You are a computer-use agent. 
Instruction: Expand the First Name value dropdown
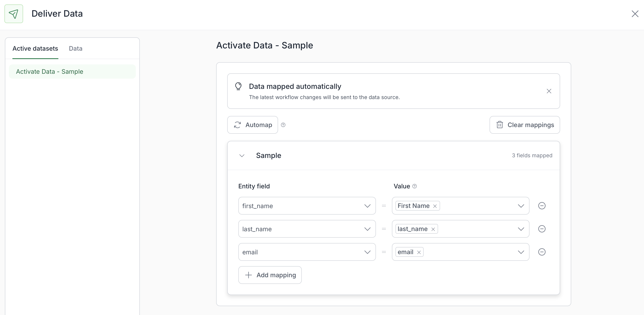click(521, 206)
